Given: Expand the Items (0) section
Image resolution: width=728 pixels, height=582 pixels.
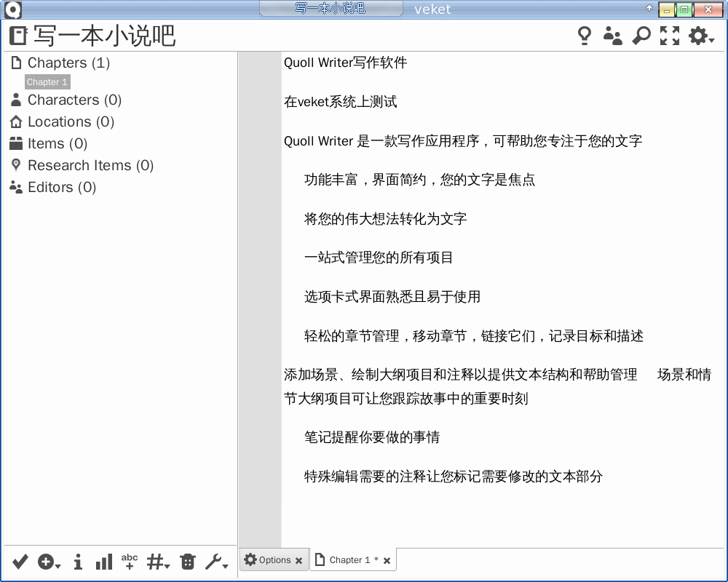Looking at the screenshot, I should coord(57,143).
